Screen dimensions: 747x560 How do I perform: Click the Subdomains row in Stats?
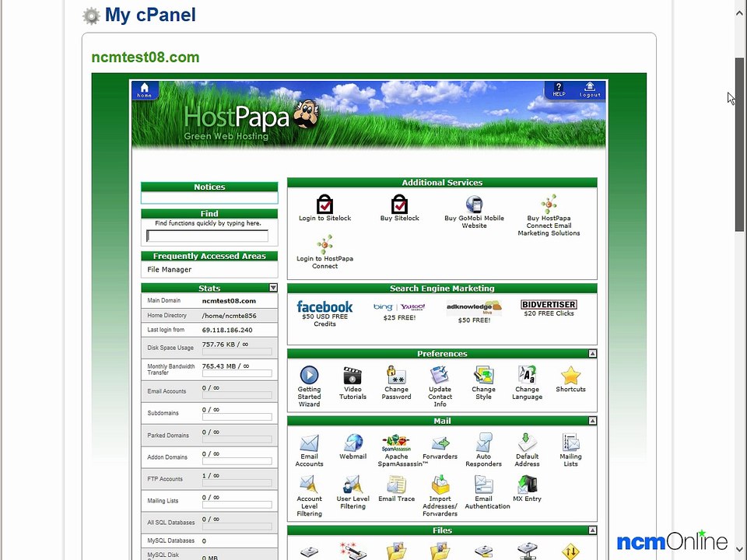point(209,413)
